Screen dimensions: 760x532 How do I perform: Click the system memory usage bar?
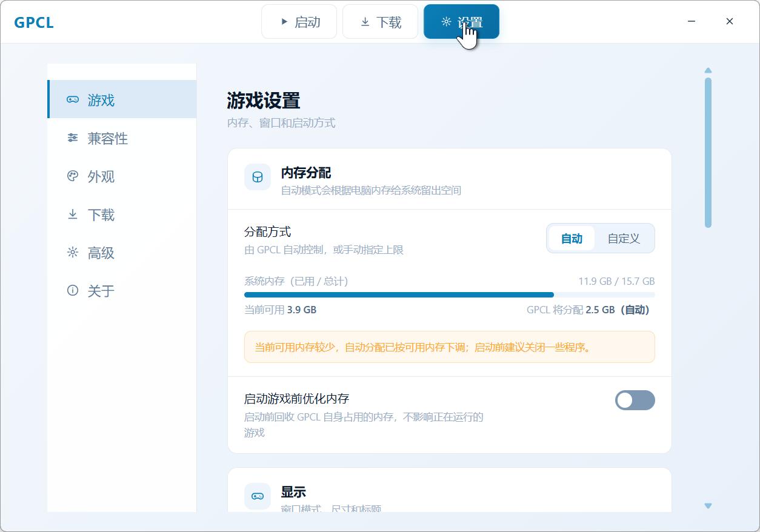click(450, 295)
